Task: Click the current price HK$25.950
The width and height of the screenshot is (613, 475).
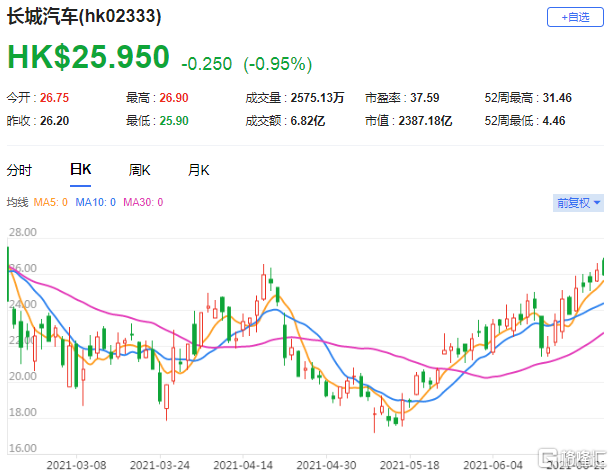Action: [88, 57]
